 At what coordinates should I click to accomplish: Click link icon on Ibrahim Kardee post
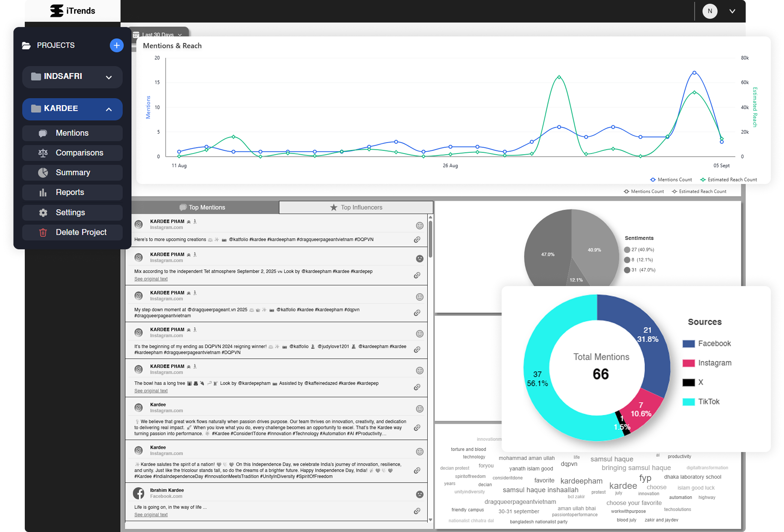point(417,511)
